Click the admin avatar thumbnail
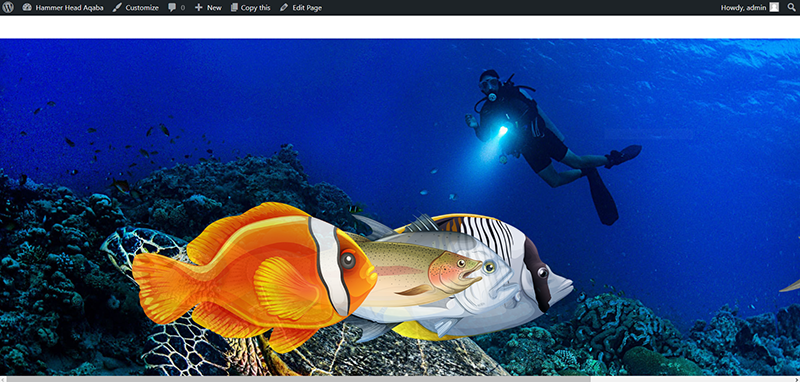This screenshot has width=800, height=382. (x=774, y=7)
